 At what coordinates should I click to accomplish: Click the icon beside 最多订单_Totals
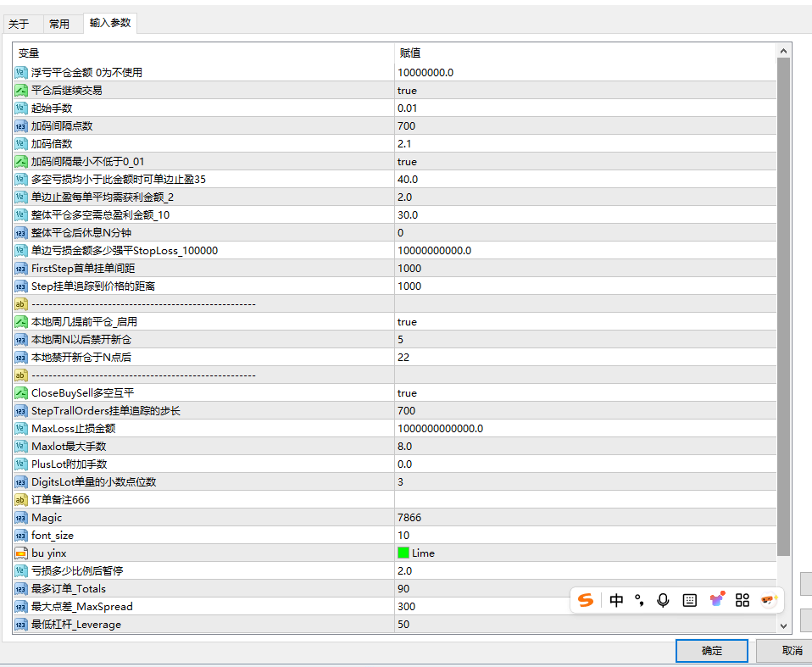pyautogui.click(x=20, y=589)
